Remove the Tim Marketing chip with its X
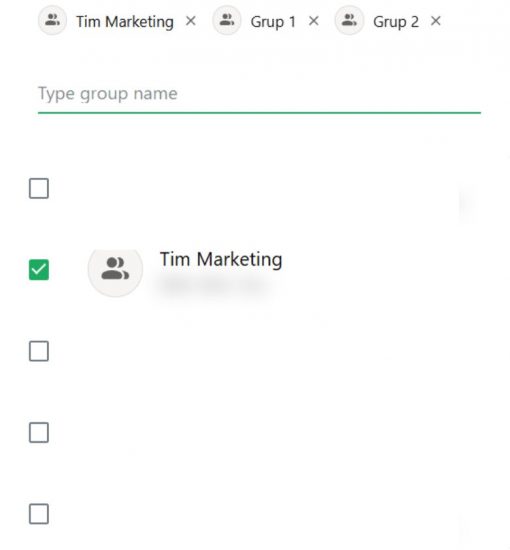 coord(191,21)
